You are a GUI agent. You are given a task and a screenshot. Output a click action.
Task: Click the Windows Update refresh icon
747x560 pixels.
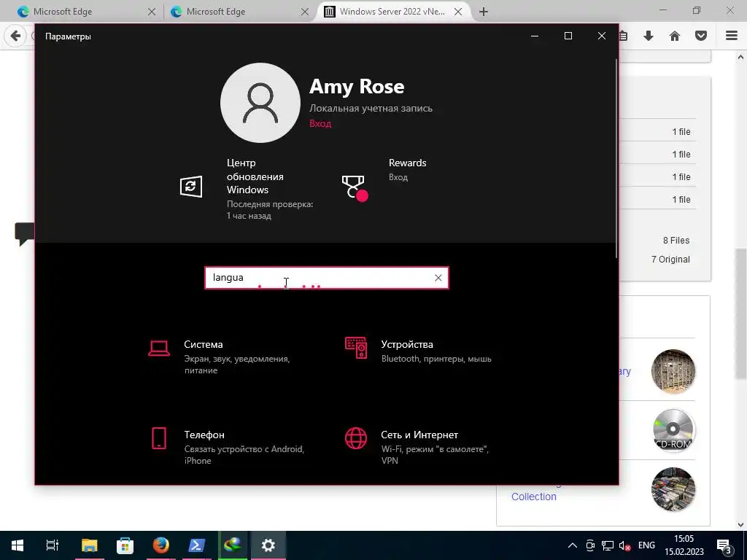coord(191,186)
